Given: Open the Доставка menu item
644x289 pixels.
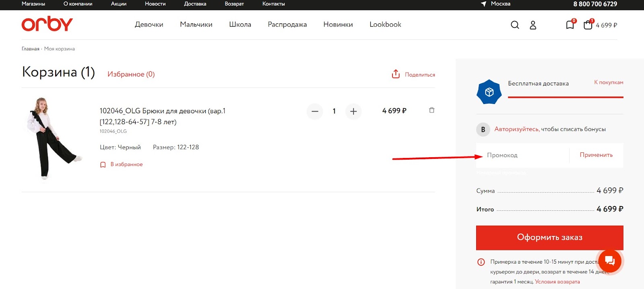Looking at the screenshot, I should pyautogui.click(x=195, y=4).
